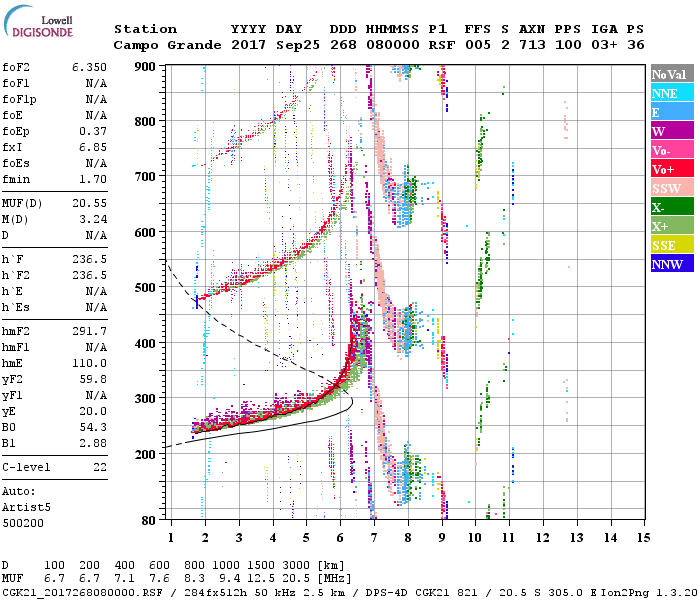The image size is (700, 600).
Task: Click the SSW pink legend entry
Action: click(671, 188)
